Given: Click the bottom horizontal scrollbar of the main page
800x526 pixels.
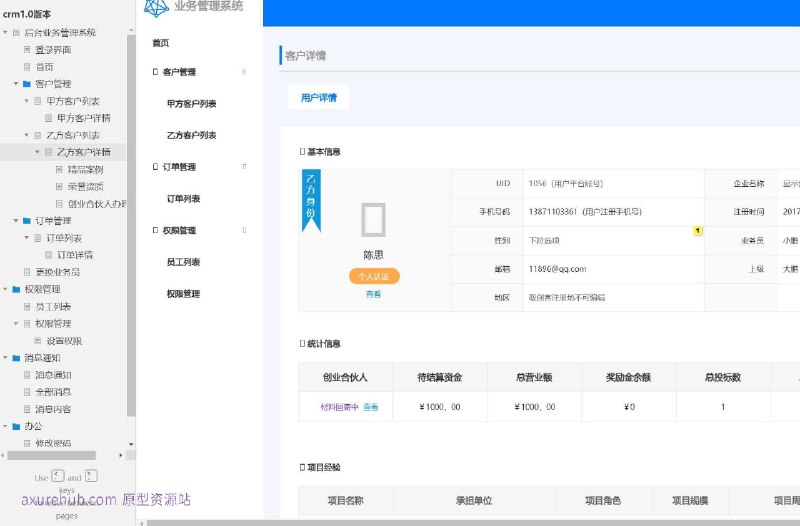Looking at the screenshot, I should pos(473,523).
